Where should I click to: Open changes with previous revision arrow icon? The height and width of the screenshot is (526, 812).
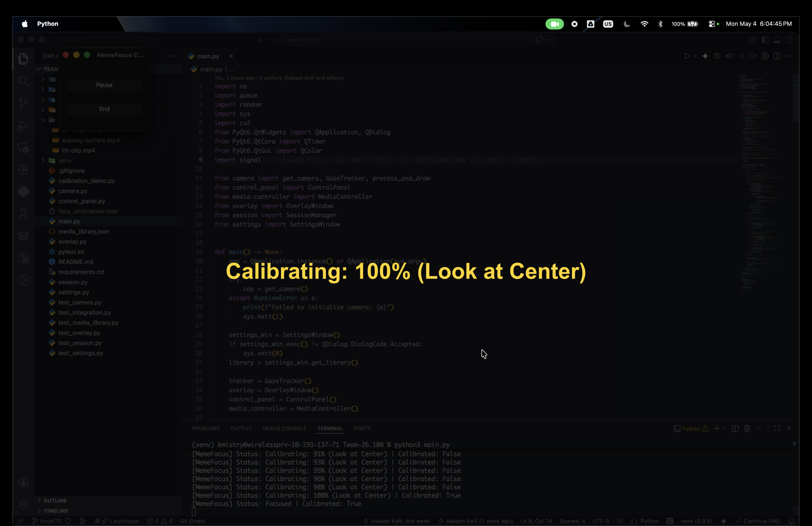(729, 56)
